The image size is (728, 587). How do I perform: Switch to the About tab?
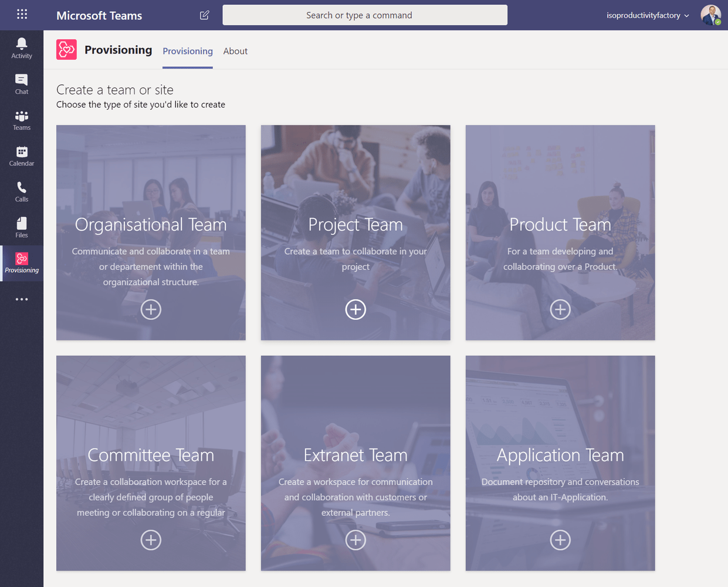(235, 51)
